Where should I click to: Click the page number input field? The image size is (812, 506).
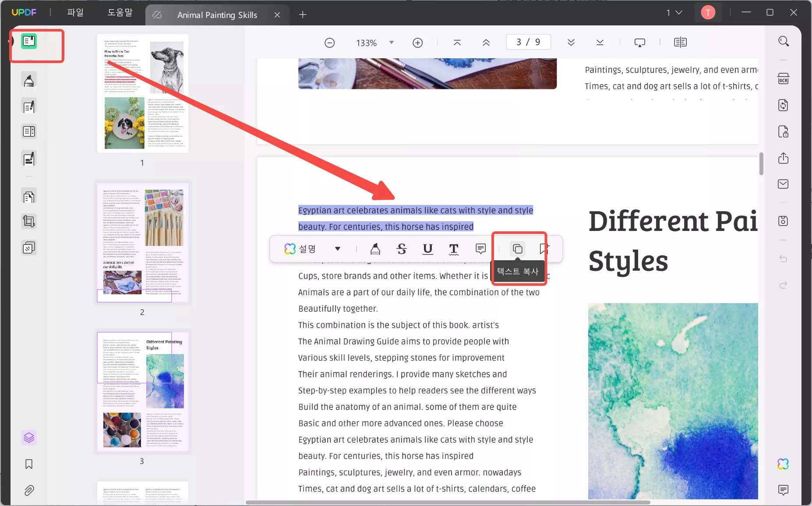click(528, 42)
